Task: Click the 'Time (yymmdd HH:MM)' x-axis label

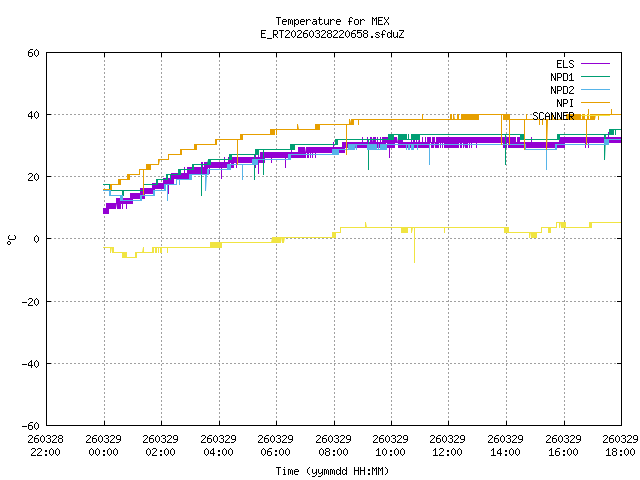Action: (332, 471)
